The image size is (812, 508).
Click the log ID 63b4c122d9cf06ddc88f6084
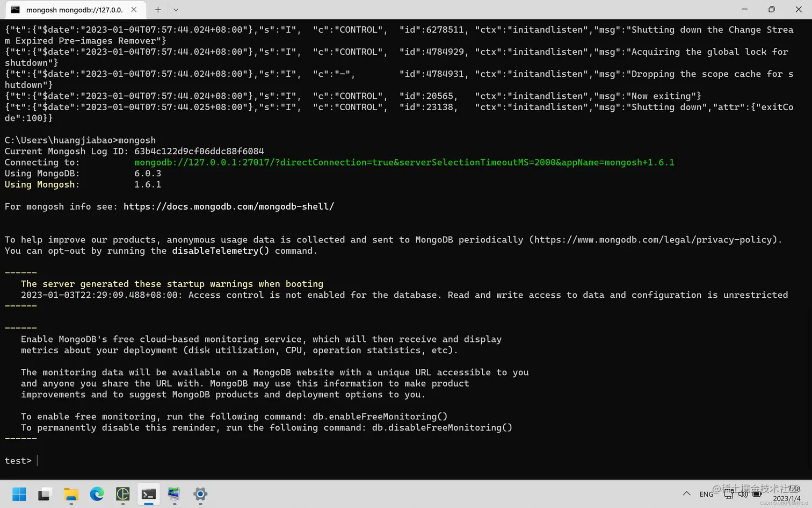[199, 152]
